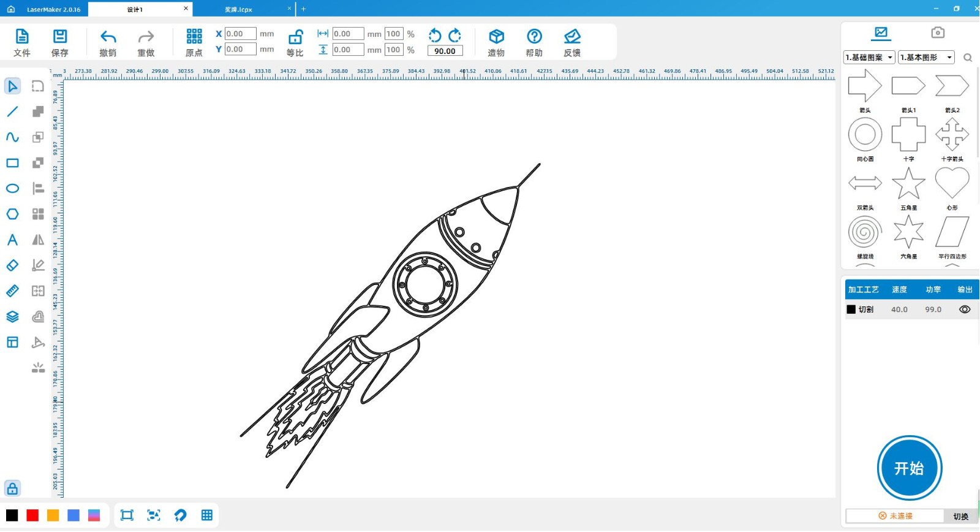This screenshot has height=532, width=980.
Task: Click the undo (撤销) icon
Action: [108, 37]
